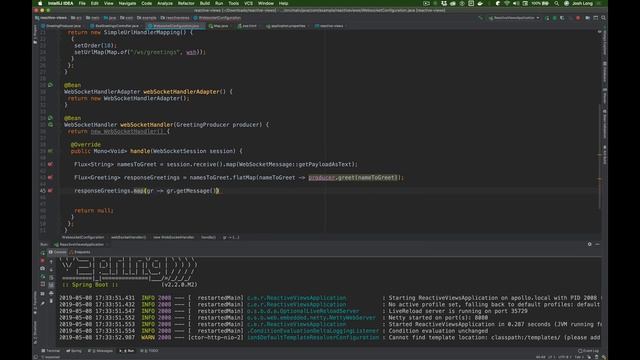Click the volume icon in menu bar
The height and width of the screenshot is (360, 640).
pos(516,3)
